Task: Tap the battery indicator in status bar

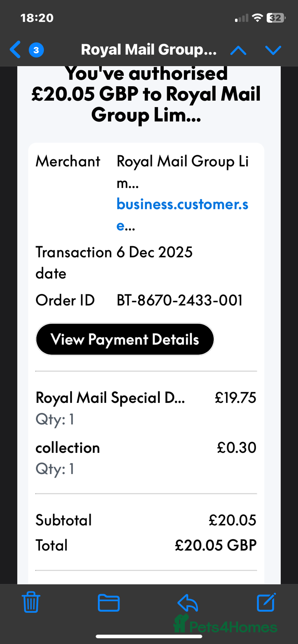Action: pos(275,18)
